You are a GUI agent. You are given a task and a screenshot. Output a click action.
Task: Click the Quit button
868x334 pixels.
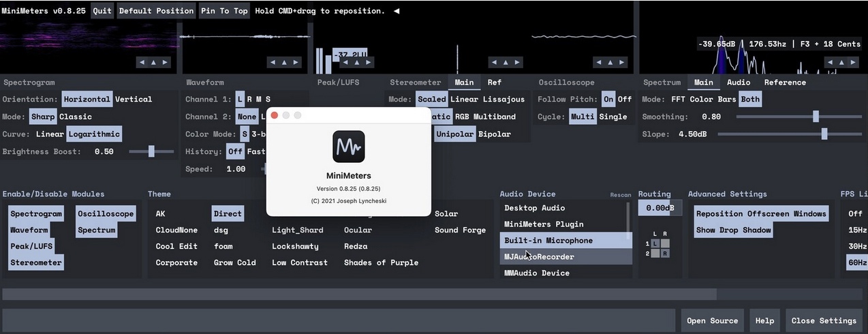102,11
